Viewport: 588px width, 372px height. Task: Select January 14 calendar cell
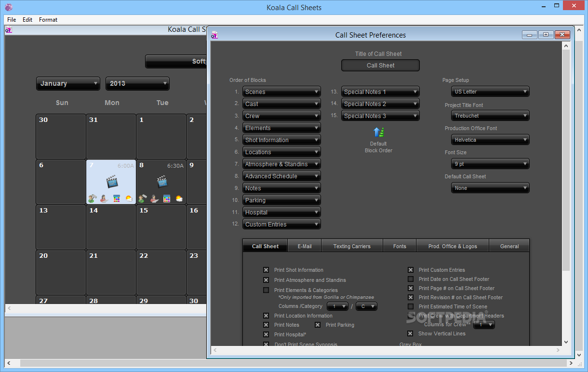pos(111,227)
